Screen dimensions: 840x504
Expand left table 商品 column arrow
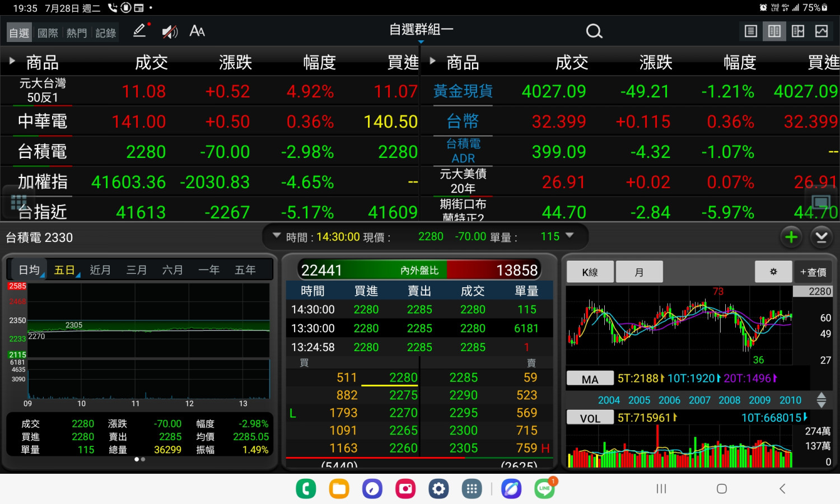point(12,60)
